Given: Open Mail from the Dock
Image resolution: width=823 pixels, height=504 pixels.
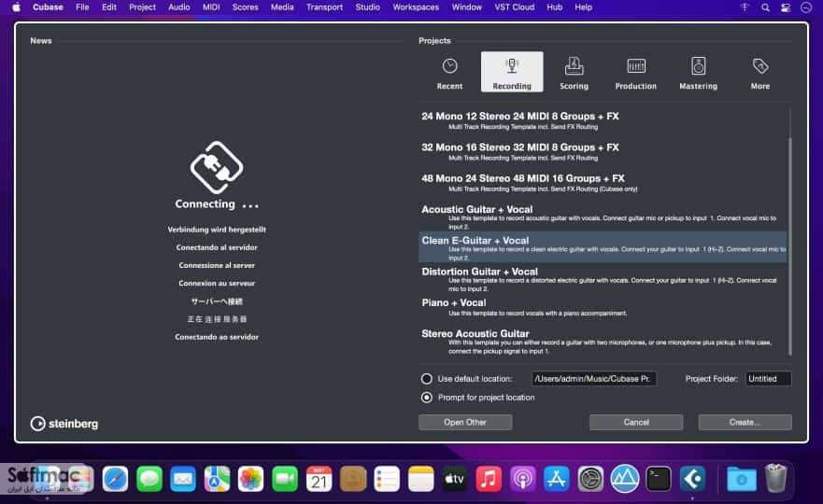Looking at the screenshot, I should 183,479.
